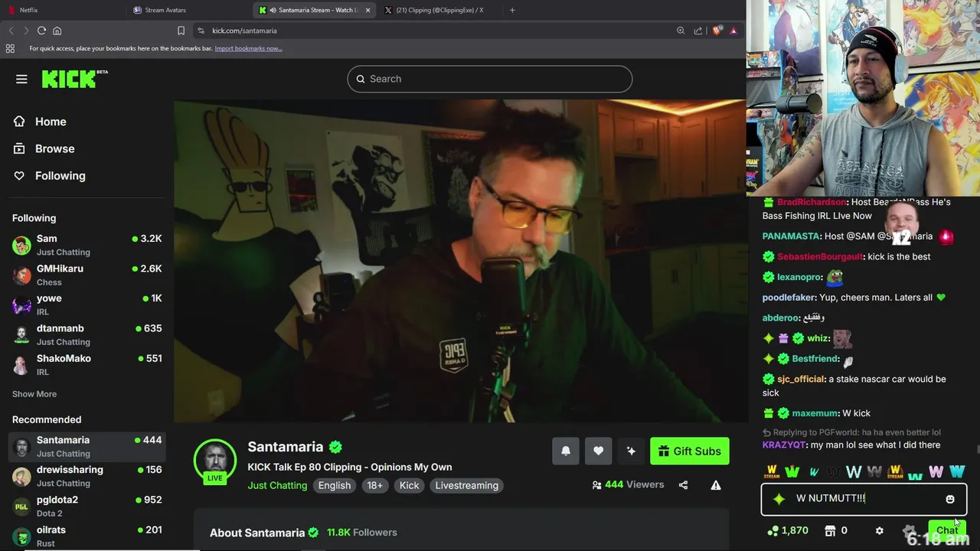Click lexanopro username in chat

(799, 277)
